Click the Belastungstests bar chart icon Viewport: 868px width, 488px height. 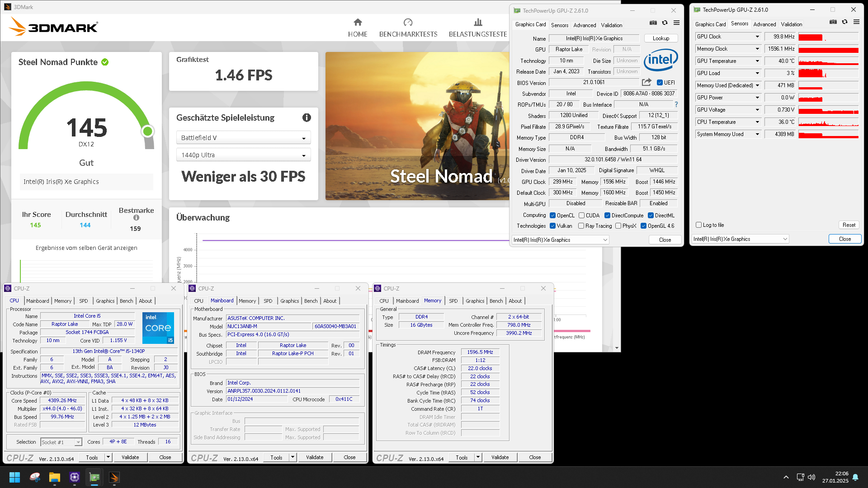[478, 22]
